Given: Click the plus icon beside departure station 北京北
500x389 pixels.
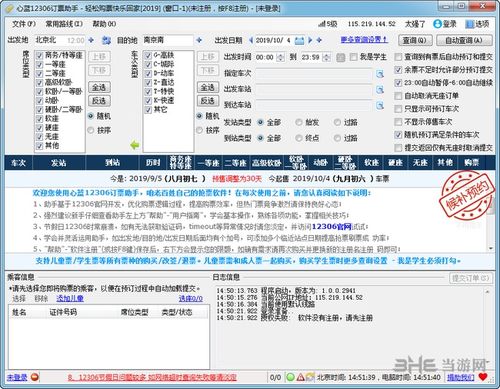Looking at the screenshot, I should 91,40.
